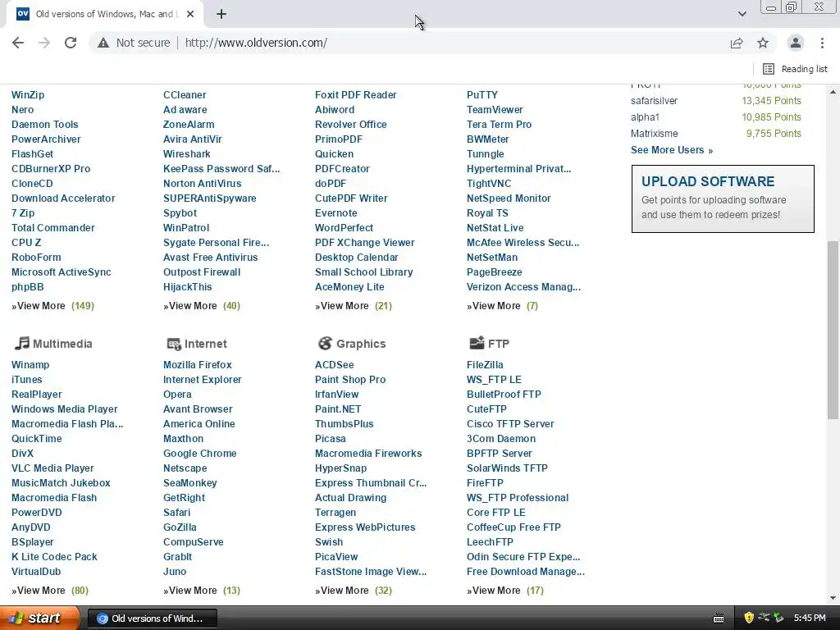Click the scrollbar up arrow
840x630 pixels.
tap(833, 92)
